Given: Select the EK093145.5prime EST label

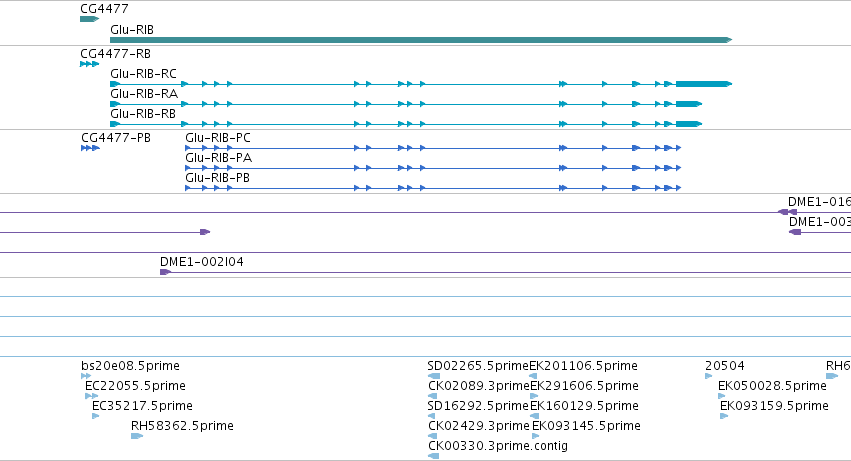Looking at the screenshot, I should (x=586, y=426).
